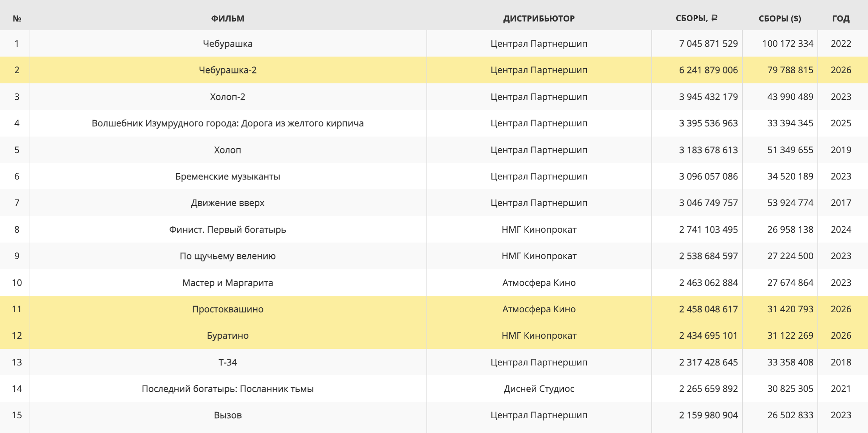Click the СБОРЫ ($) column header

coord(780,18)
